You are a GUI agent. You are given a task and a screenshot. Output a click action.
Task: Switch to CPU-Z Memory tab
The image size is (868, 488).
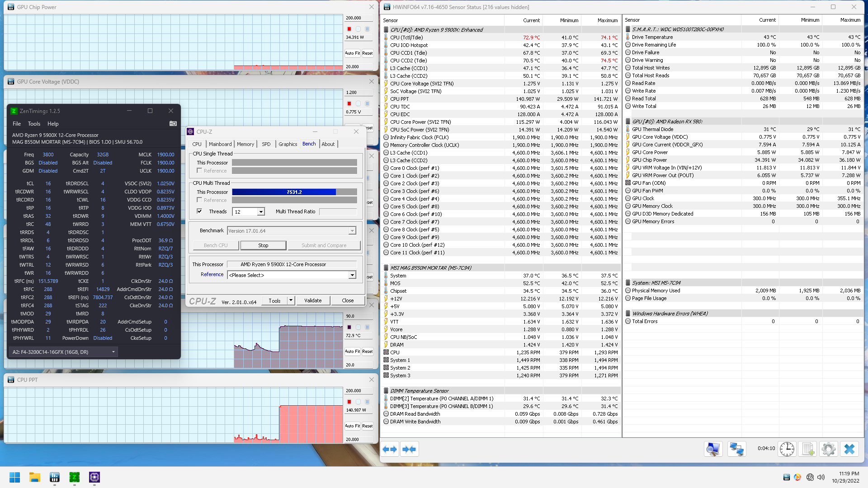[x=245, y=144]
